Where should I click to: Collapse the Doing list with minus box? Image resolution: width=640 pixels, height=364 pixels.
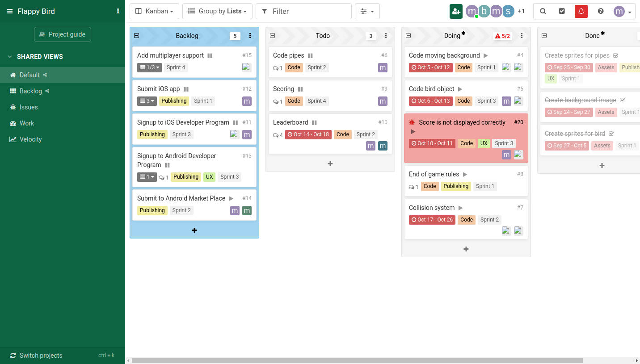pyautogui.click(x=408, y=36)
